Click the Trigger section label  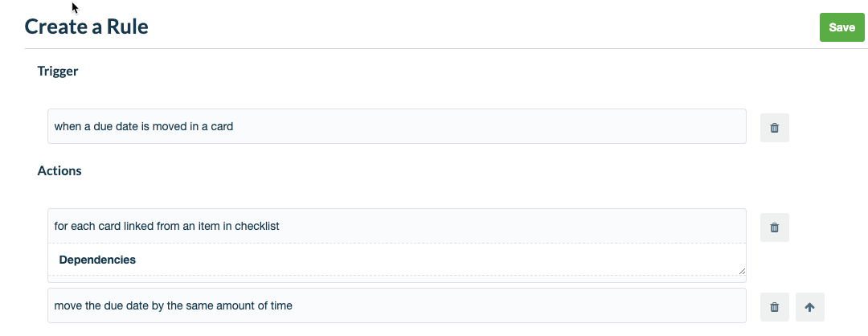[x=58, y=71]
